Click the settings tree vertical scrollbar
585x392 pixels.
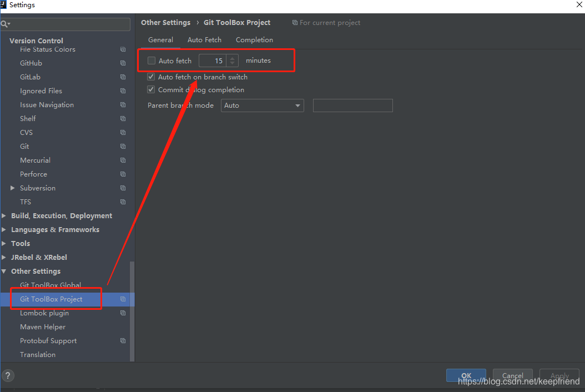coord(132,311)
